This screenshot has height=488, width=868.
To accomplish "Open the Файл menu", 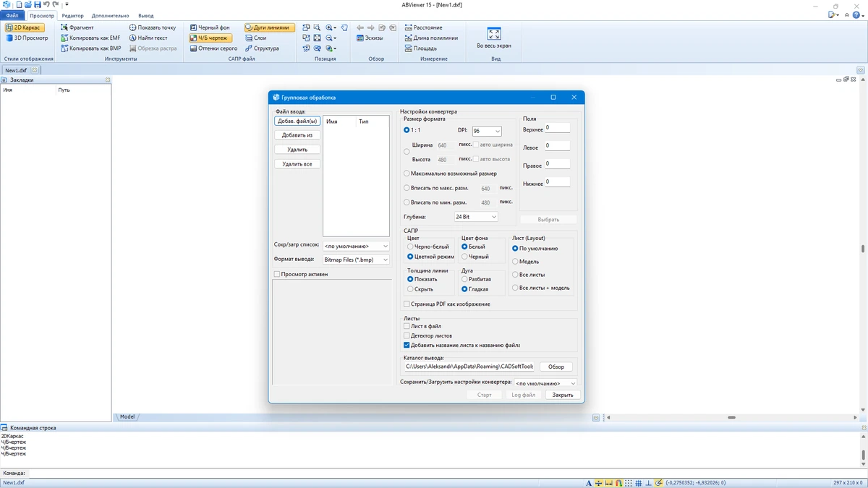I will coord(12,15).
